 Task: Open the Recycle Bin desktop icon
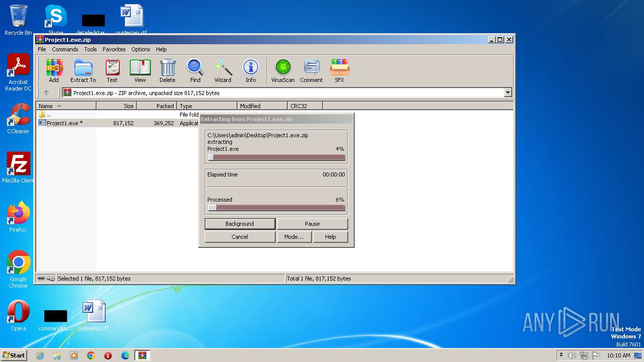[x=18, y=20]
